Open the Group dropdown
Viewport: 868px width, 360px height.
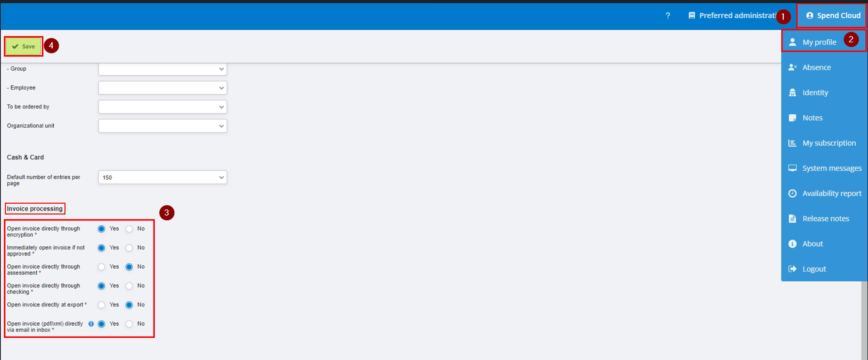click(x=162, y=69)
